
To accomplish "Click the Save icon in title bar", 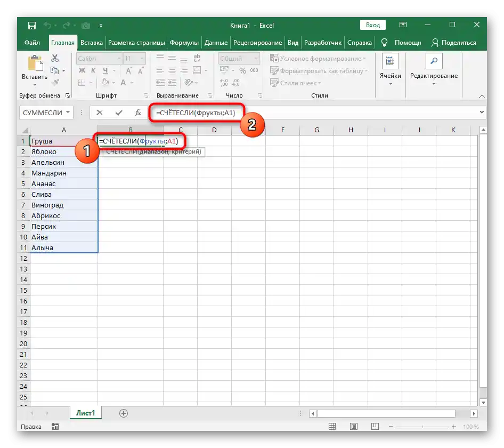I will (x=32, y=26).
